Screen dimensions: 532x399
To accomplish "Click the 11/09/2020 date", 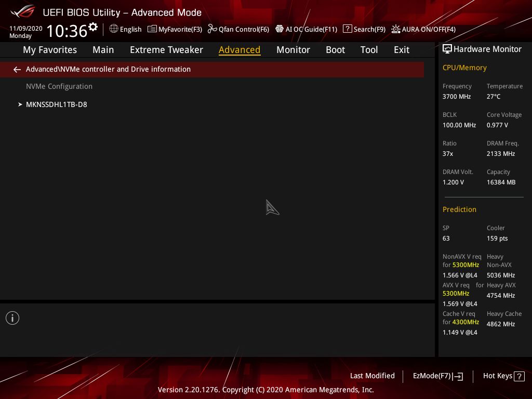I will click(x=26, y=29).
